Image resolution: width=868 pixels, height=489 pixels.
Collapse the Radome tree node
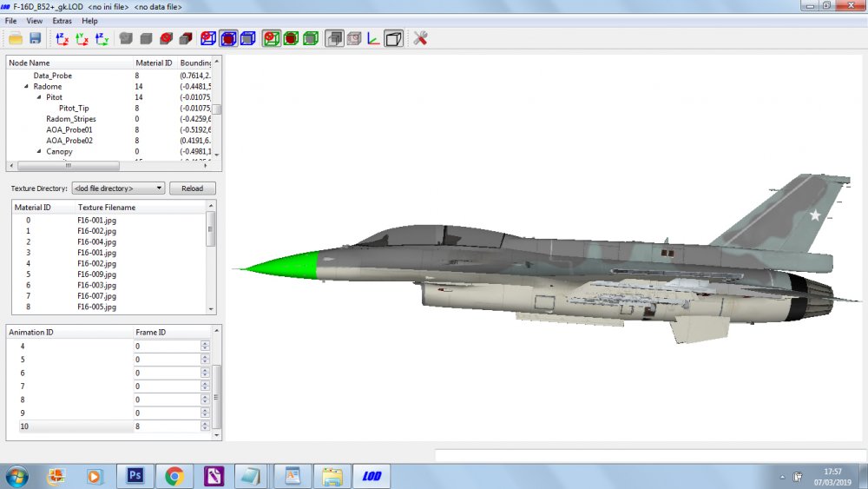pos(26,86)
